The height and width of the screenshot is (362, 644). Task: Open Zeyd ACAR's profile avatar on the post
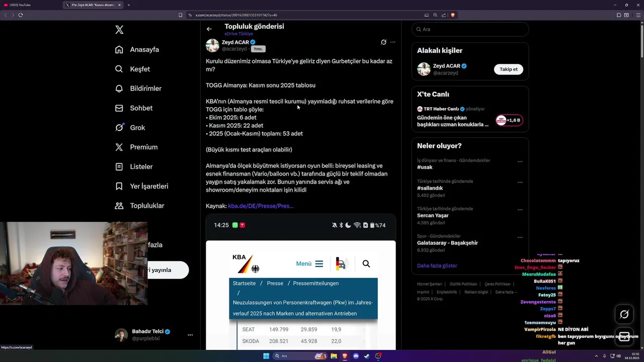(x=212, y=45)
